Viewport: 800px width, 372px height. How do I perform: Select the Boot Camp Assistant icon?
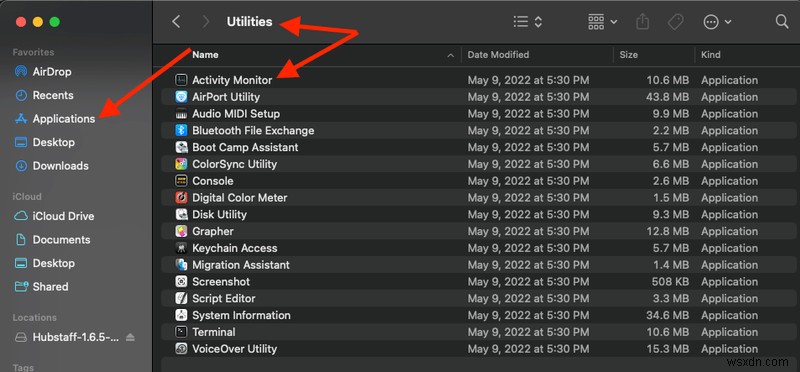coord(181,147)
